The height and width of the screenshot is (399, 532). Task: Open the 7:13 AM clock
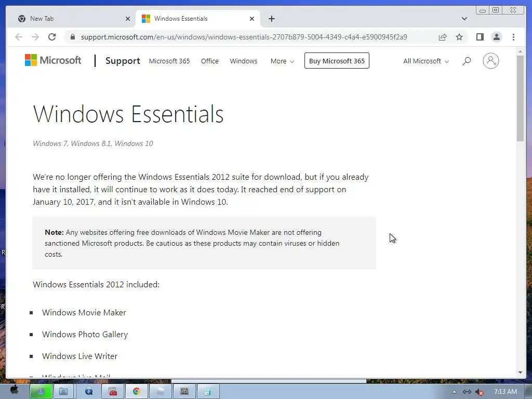[506, 392]
